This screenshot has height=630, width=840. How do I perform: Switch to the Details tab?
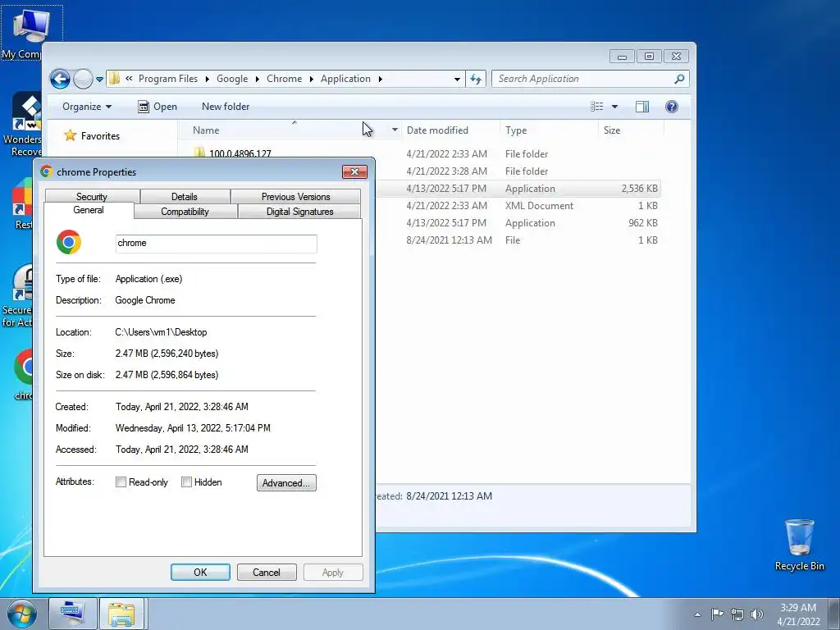click(x=185, y=197)
